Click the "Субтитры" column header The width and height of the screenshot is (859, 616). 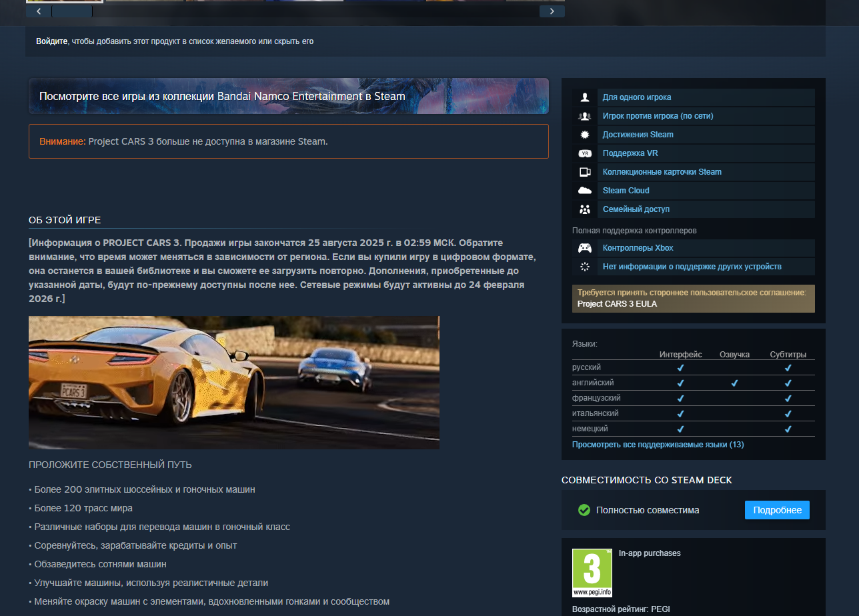point(788,355)
